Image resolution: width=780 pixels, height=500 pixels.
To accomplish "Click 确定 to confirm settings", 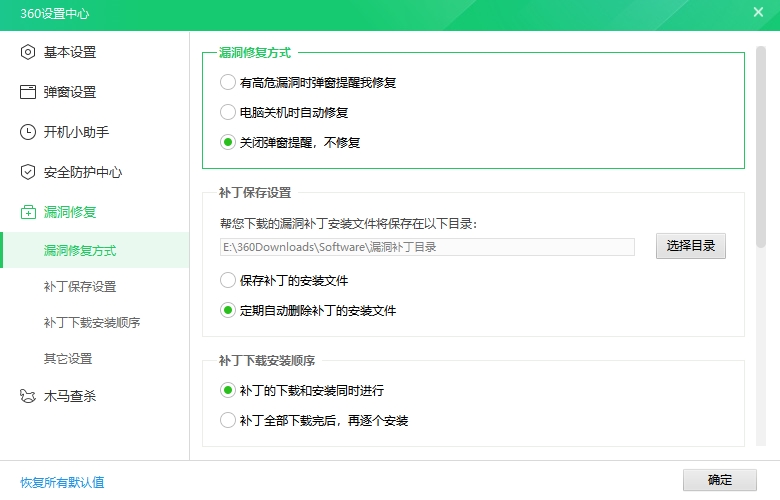I will (x=719, y=480).
